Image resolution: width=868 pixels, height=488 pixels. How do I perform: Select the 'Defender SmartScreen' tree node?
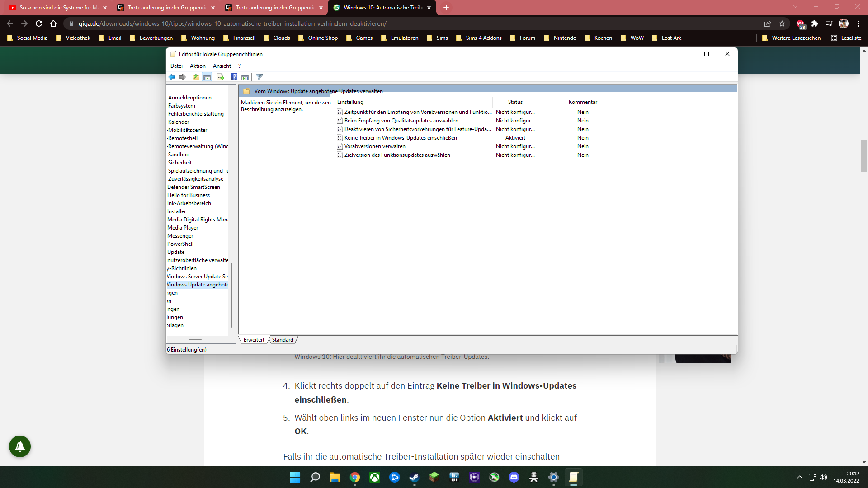pos(193,187)
